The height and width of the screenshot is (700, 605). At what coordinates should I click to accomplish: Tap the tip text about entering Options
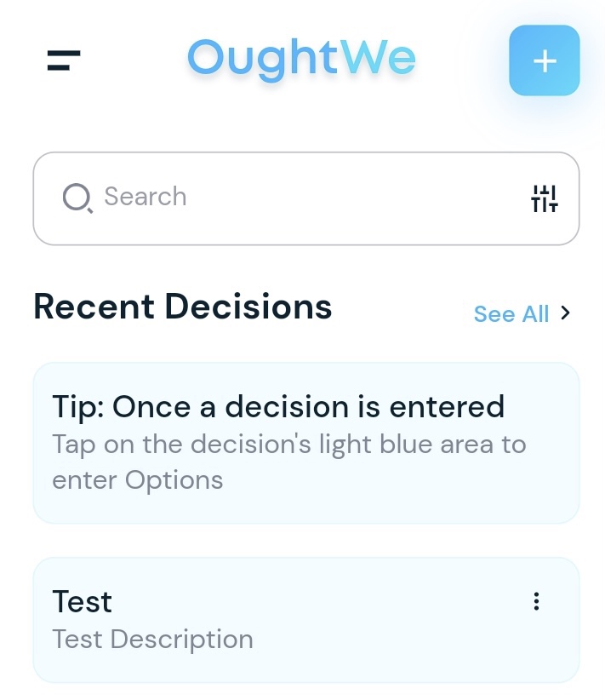288,462
